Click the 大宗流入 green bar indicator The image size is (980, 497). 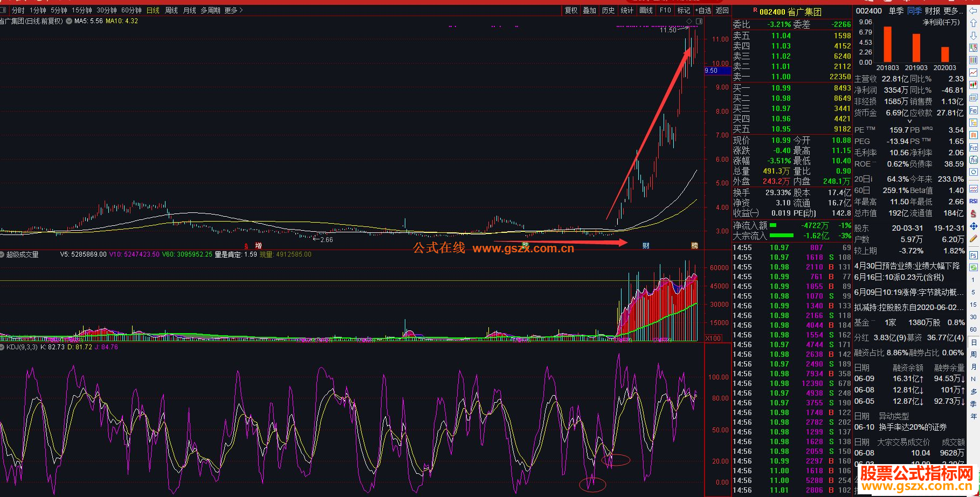pyautogui.click(x=782, y=236)
